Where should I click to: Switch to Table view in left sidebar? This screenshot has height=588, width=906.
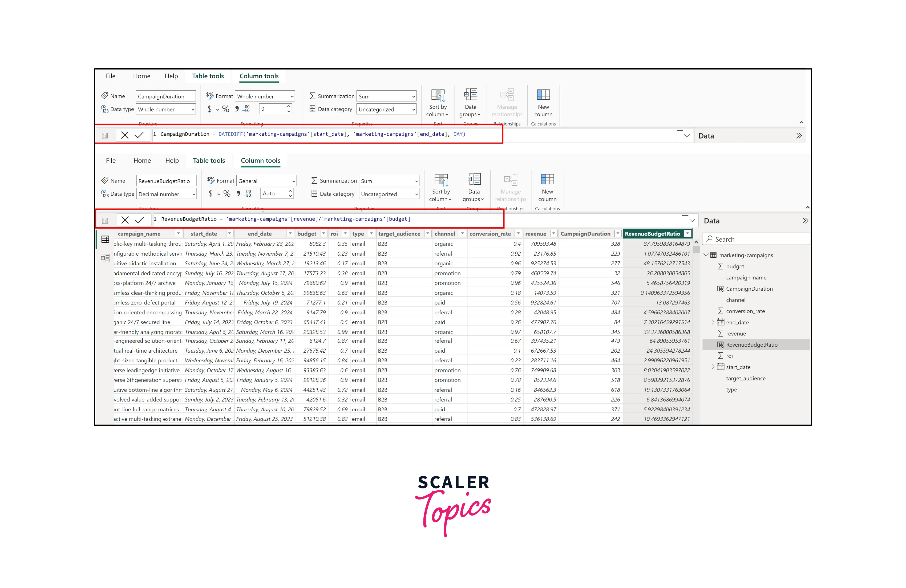pyautogui.click(x=105, y=240)
